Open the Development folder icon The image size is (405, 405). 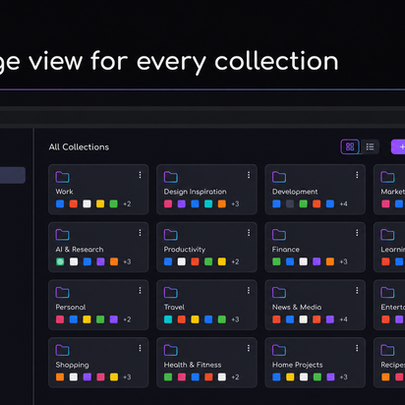click(x=279, y=177)
